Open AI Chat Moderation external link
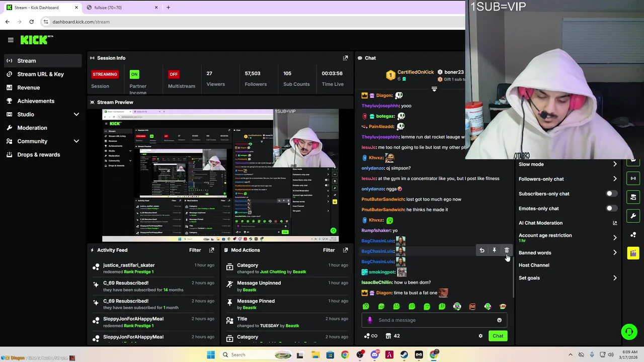 (x=615, y=223)
